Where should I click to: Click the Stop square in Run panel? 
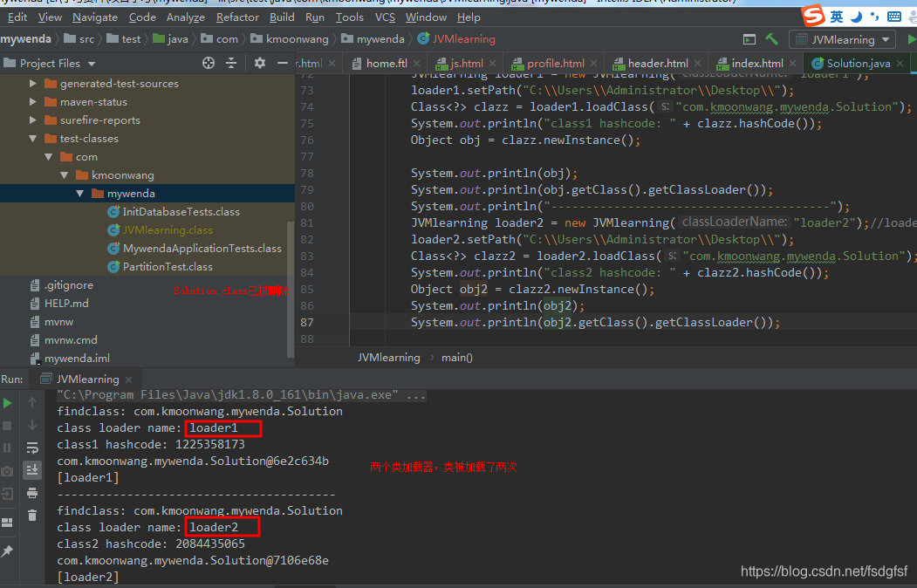point(8,426)
